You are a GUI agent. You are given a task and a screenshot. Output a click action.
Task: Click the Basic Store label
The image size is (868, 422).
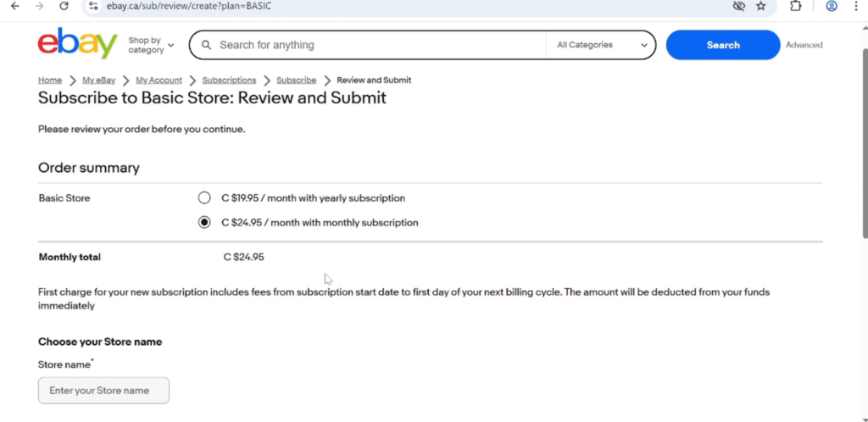64,198
